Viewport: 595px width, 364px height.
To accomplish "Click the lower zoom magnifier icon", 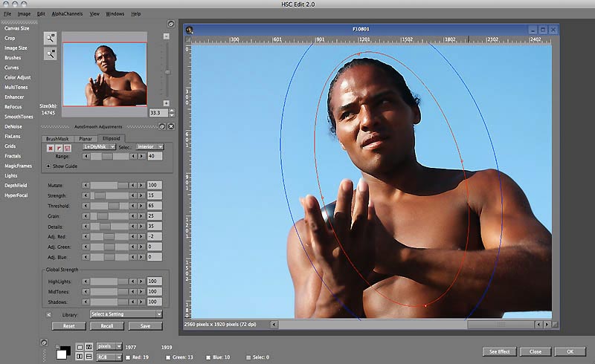I will pos(50,53).
